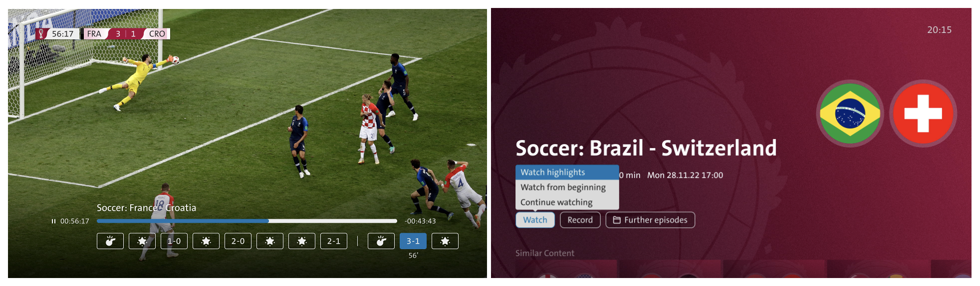Image resolution: width=980 pixels, height=286 pixels.
Task: Select the star highlight after the 3-1 goal
Action: click(x=445, y=241)
